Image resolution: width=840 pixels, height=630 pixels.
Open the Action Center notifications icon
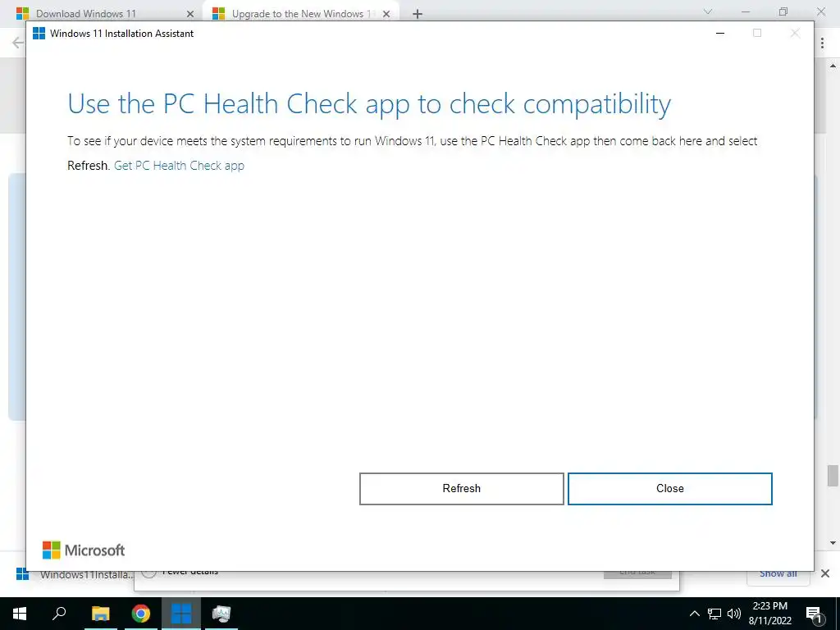tap(814, 614)
